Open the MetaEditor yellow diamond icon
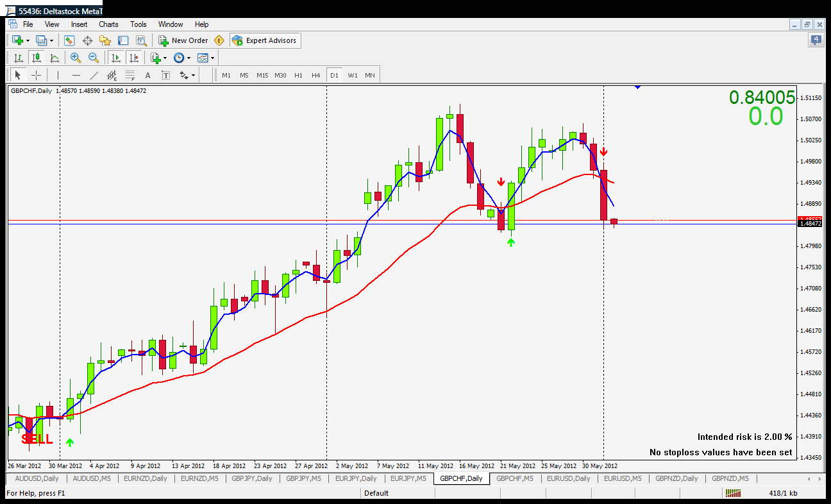This screenshot has width=831, height=504. tap(219, 40)
